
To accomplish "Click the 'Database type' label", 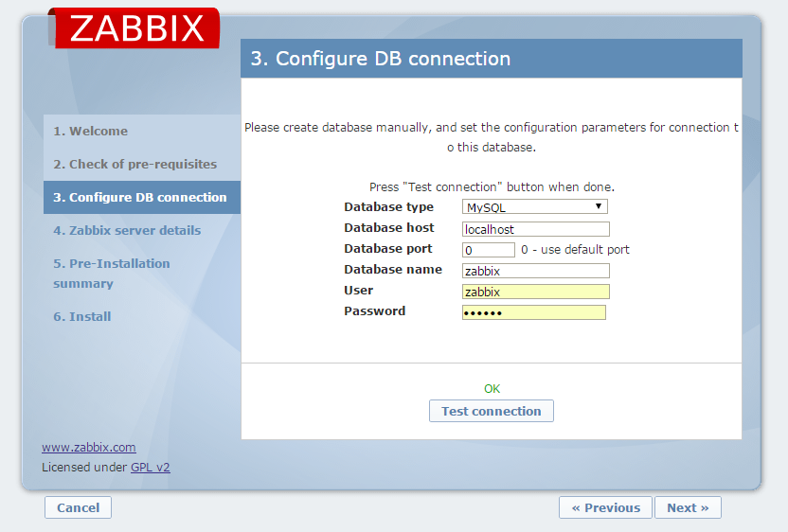I will coord(388,207).
